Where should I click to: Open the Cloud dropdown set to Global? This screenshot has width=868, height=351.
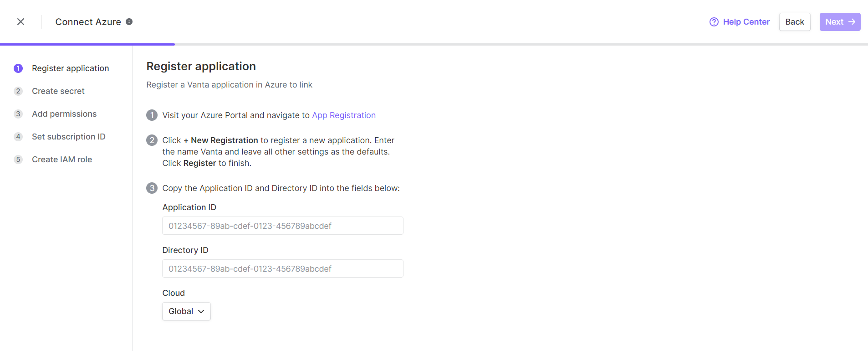click(186, 311)
